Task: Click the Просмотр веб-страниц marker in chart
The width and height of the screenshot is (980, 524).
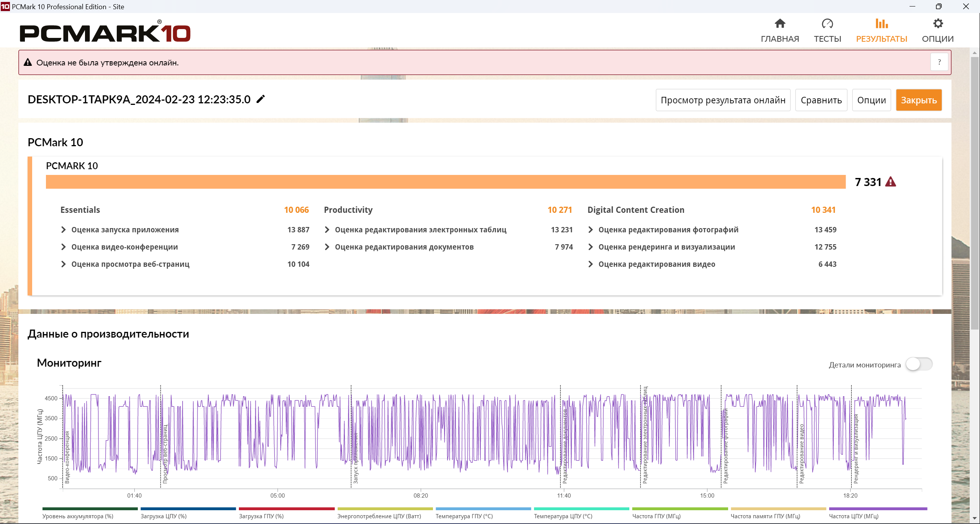Action: coord(165,454)
